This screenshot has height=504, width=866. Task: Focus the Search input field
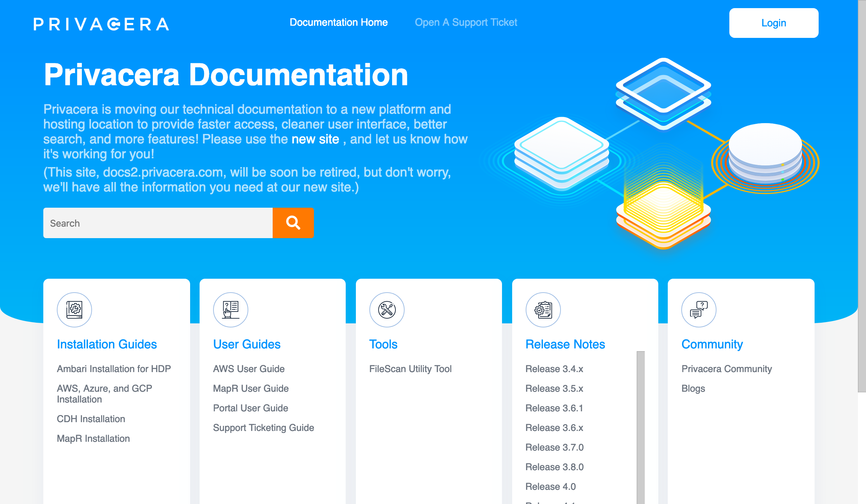click(x=158, y=223)
